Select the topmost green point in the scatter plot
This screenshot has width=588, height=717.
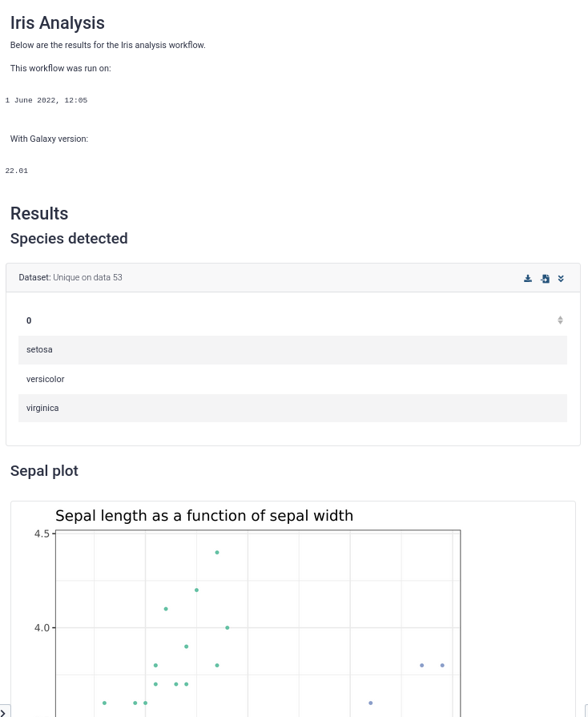point(217,553)
